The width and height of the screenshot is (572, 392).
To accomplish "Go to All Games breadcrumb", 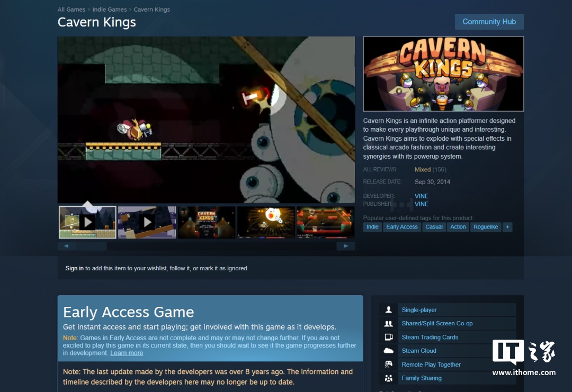I will (x=71, y=10).
